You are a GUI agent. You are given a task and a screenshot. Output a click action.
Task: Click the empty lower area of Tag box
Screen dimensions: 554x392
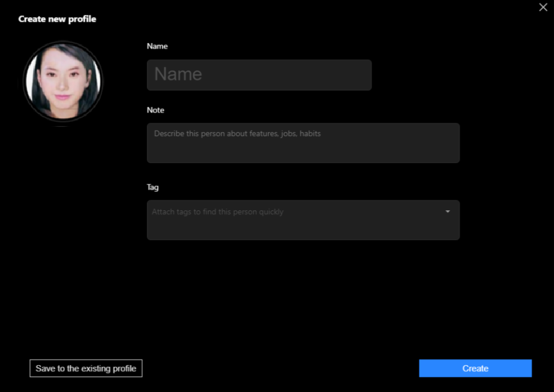(x=303, y=230)
